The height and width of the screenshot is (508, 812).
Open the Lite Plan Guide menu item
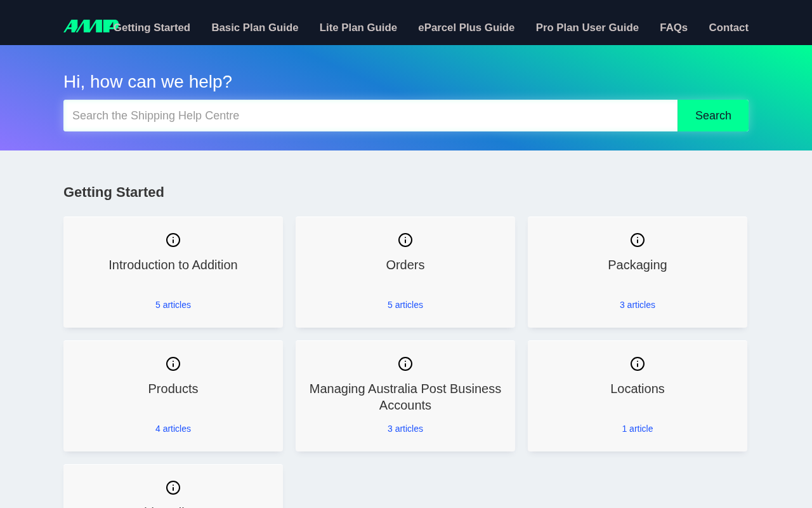[x=358, y=28]
